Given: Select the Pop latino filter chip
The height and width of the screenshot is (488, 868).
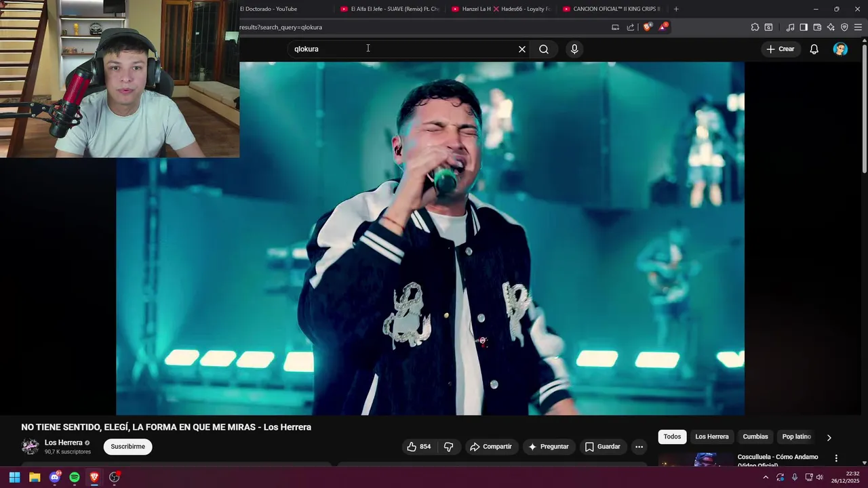Looking at the screenshot, I should 797,437.
